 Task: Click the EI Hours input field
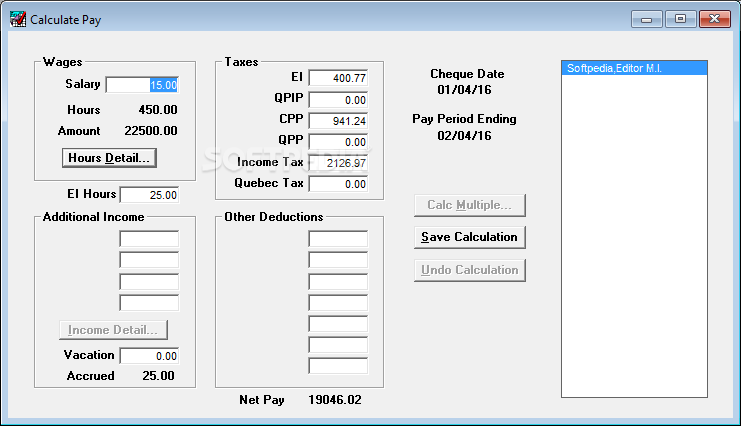pyautogui.click(x=149, y=195)
